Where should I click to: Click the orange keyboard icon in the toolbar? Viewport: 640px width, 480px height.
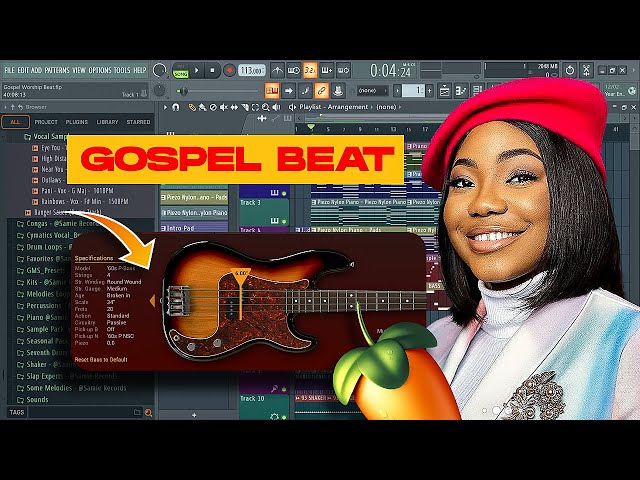coord(272,91)
